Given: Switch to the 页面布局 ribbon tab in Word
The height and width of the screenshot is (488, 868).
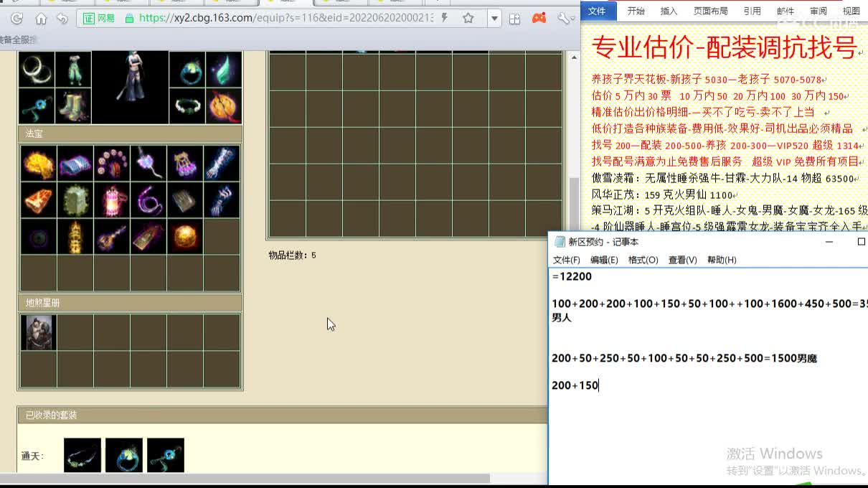Looking at the screenshot, I should 710,11.
